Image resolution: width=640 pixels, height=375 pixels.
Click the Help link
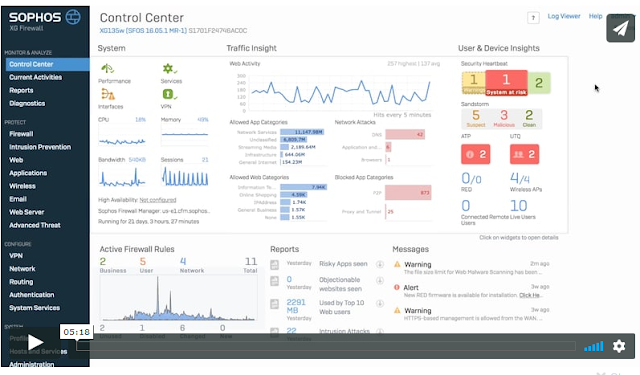tap(595, 16)
